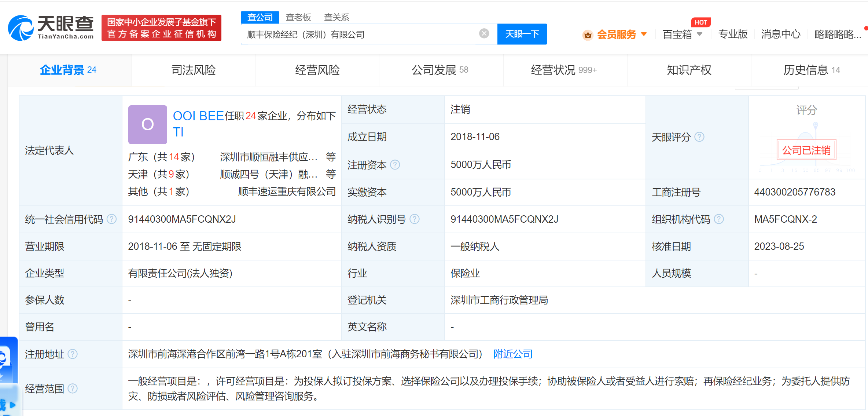
Task: Open help icon next to 统一社会信用代码
Action: pyautogui.click(x=111, y=219)
